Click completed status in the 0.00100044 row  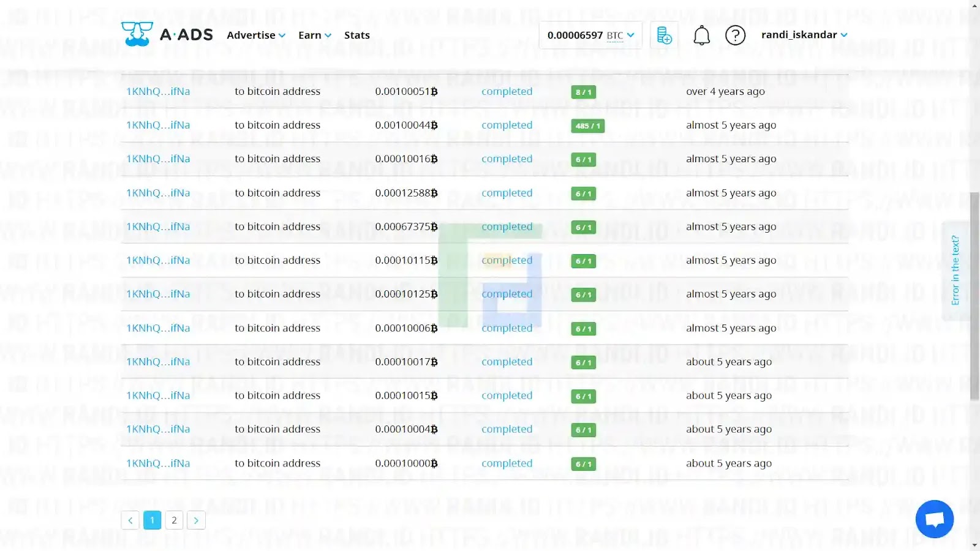(x=507, y=125)
